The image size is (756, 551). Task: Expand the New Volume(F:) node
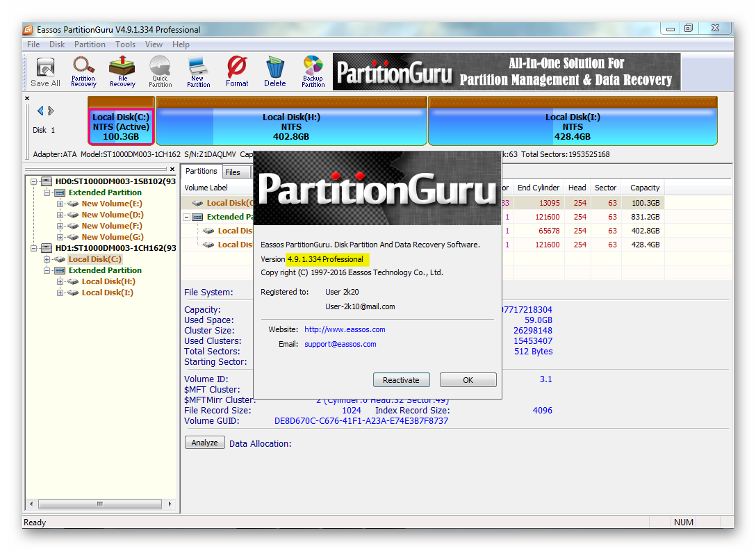(x=60, y=226)
